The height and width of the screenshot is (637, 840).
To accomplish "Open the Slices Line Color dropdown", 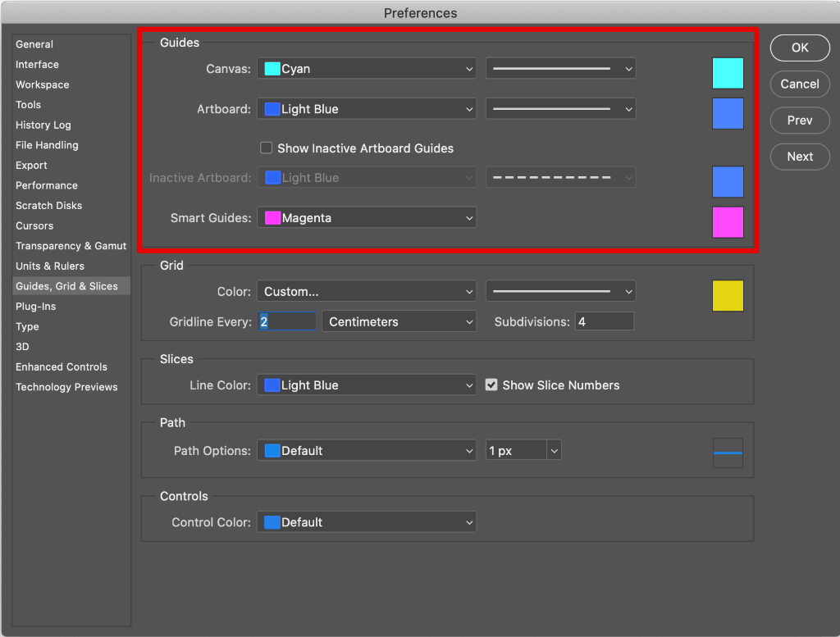I will tap(367, 385).
